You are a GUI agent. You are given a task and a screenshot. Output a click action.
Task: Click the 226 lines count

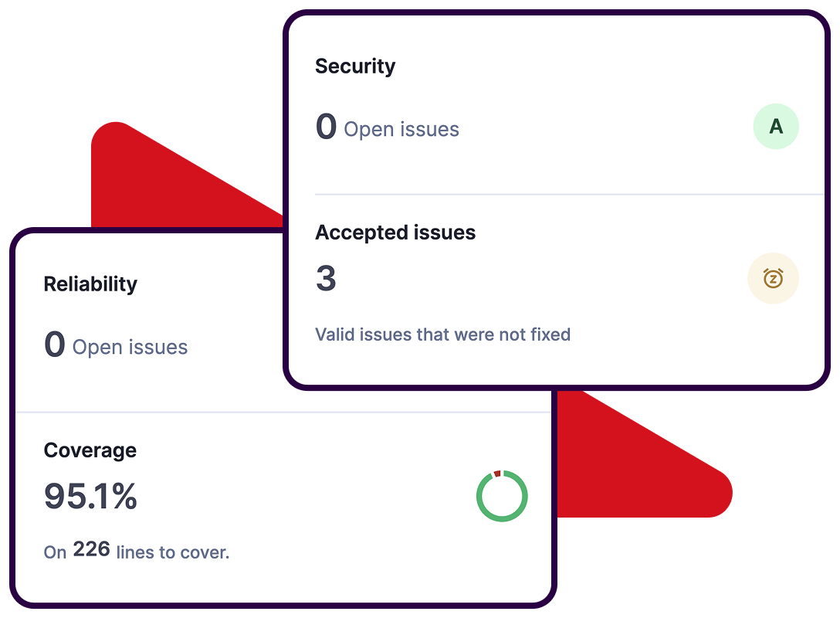click(91, 550)
